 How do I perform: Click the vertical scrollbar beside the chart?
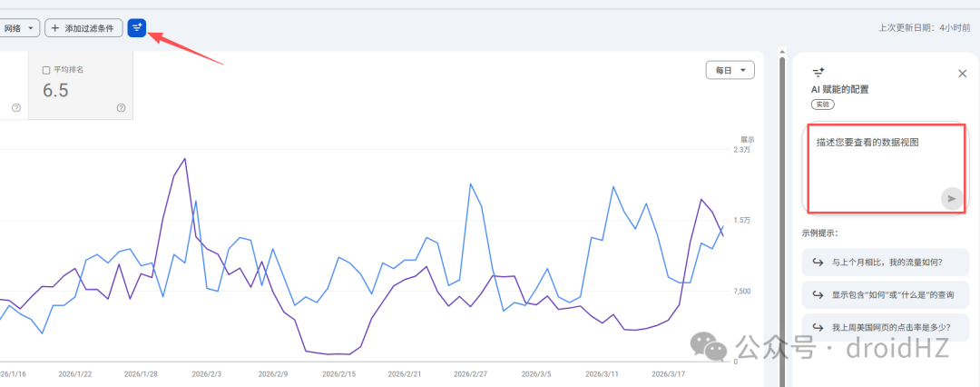click(781, 219)
